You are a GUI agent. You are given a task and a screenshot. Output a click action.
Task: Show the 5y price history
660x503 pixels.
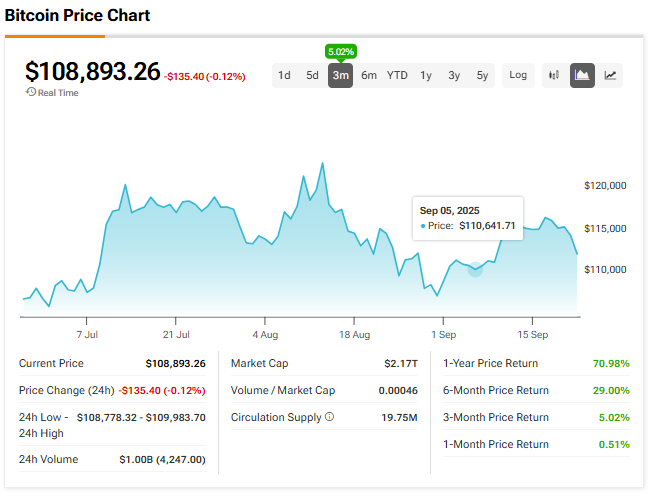[x=483, y=75]
